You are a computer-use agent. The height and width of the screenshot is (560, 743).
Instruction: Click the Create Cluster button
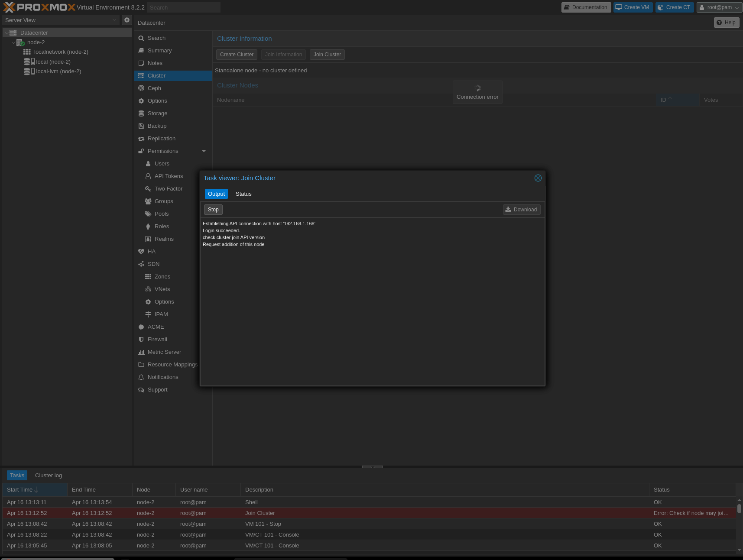coord(236,55)
